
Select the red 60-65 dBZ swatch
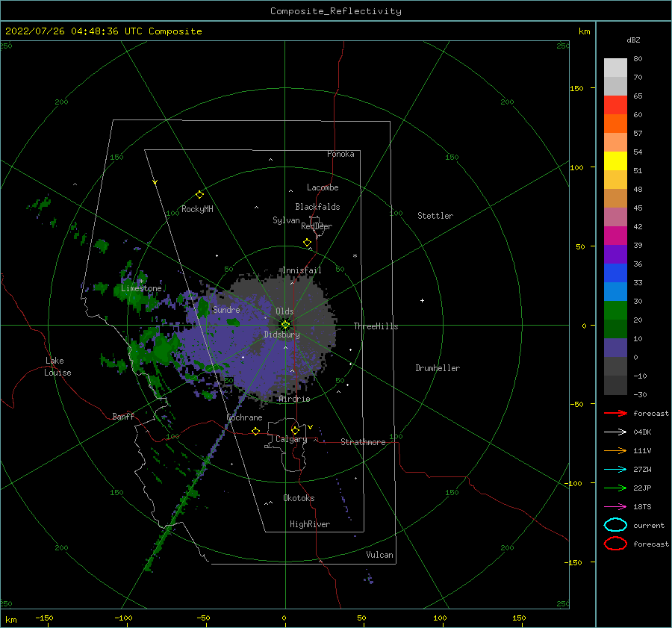coord(615,105)
